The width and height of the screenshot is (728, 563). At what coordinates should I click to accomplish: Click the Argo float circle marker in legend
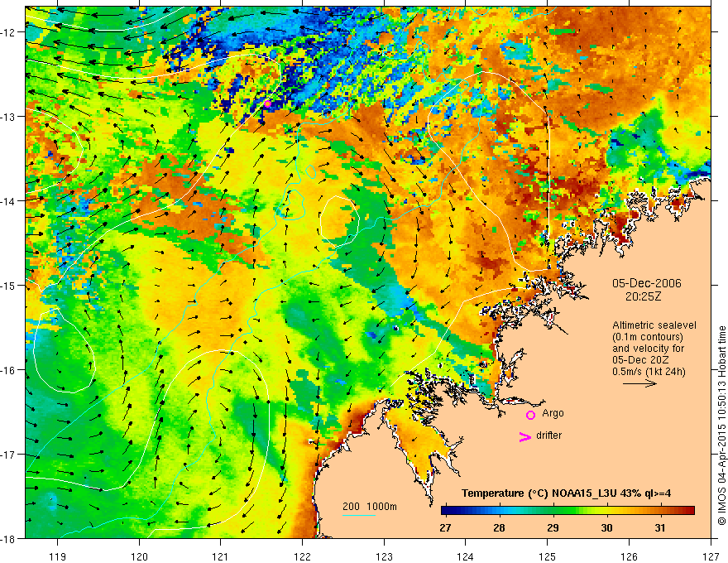click(x=530, y=415)
